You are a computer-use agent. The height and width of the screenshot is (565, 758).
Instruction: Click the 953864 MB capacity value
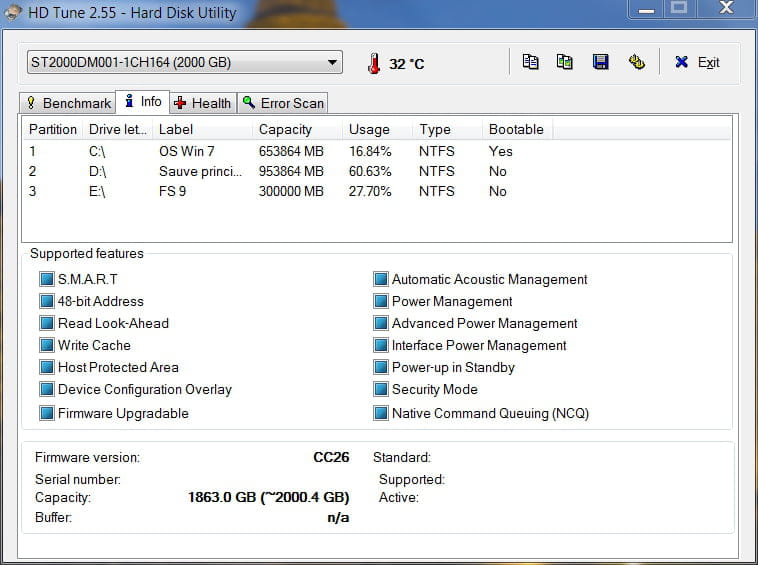pos(291,172)
